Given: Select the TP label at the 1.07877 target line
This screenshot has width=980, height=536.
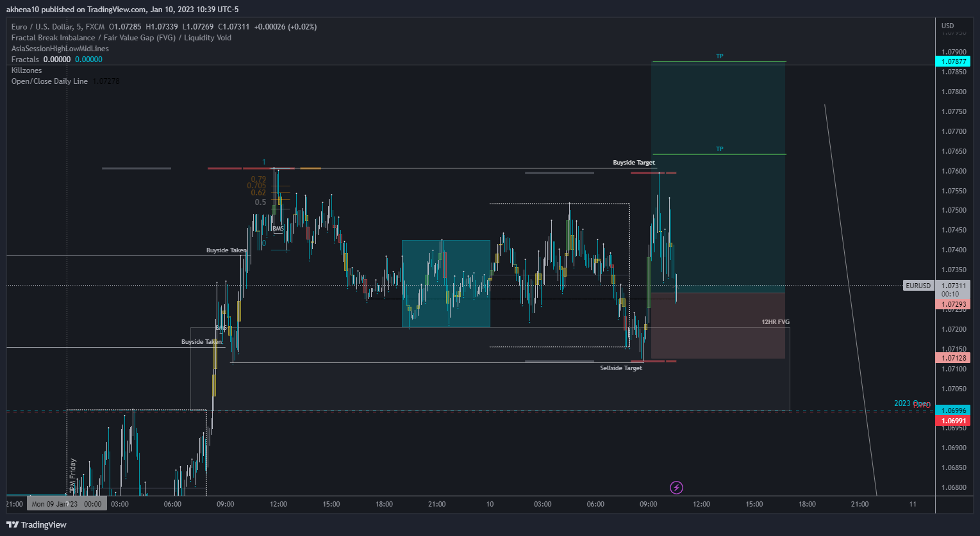Looking at the screenshot, I should [x=720, y=56].
